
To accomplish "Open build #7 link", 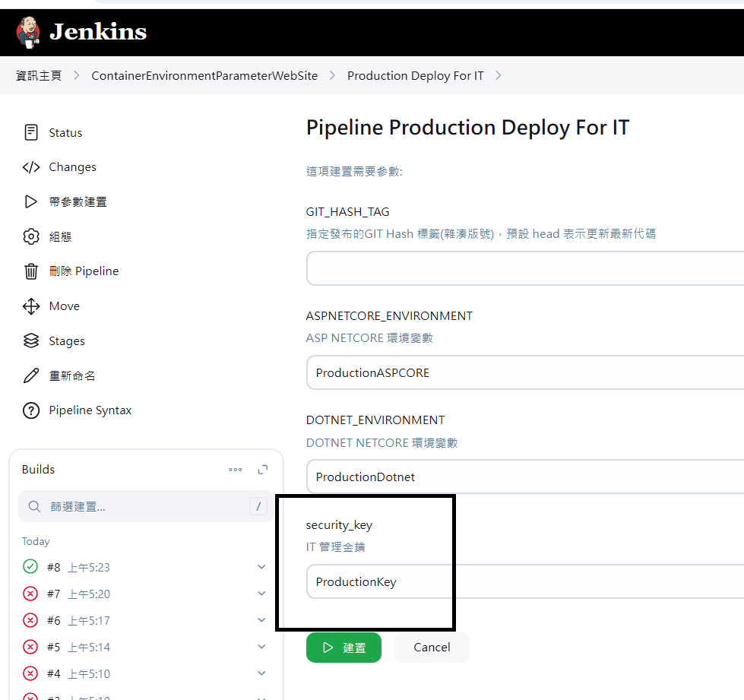I will [x=54, y=594].
